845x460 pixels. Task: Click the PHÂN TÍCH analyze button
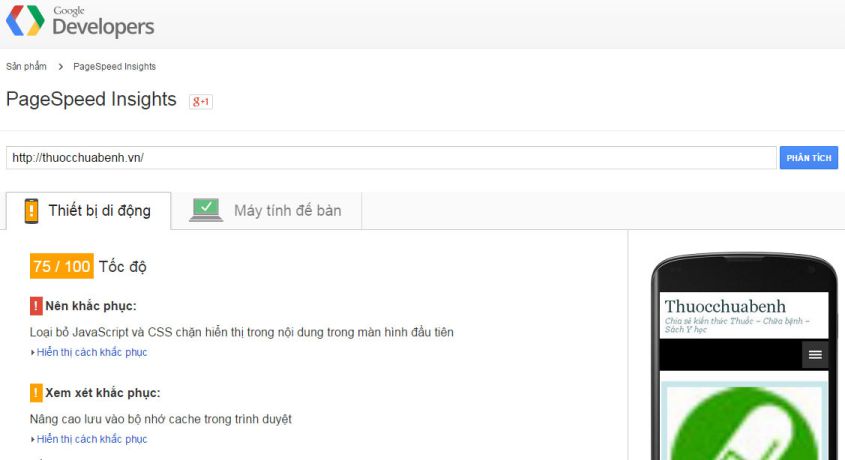[x=808, y=158]
